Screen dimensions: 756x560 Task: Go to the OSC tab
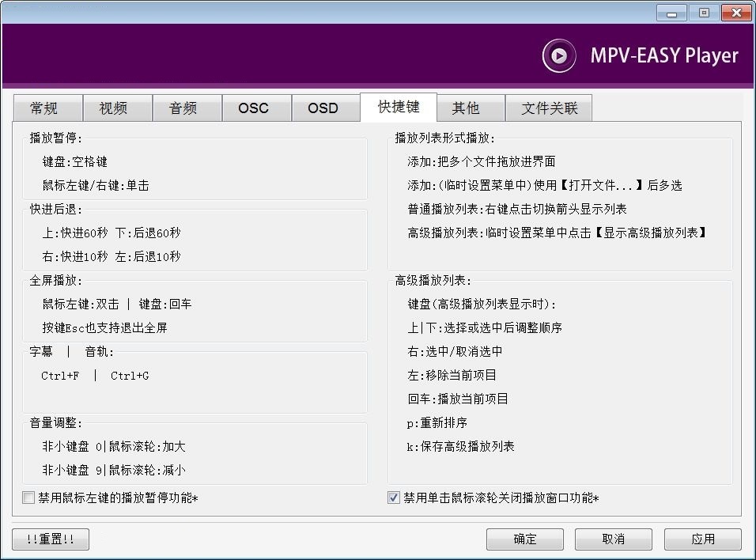[256, 108]
